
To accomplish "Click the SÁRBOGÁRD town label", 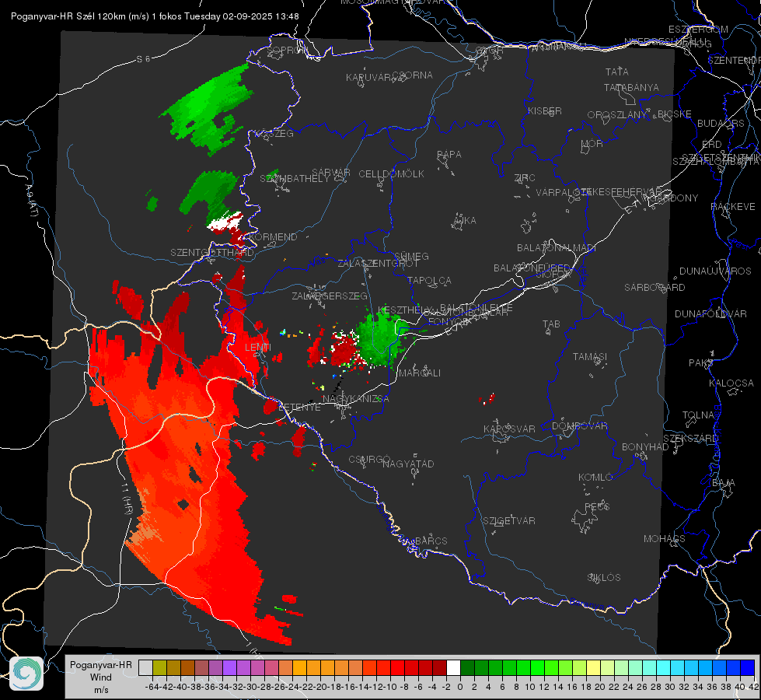I will [655, 288].
